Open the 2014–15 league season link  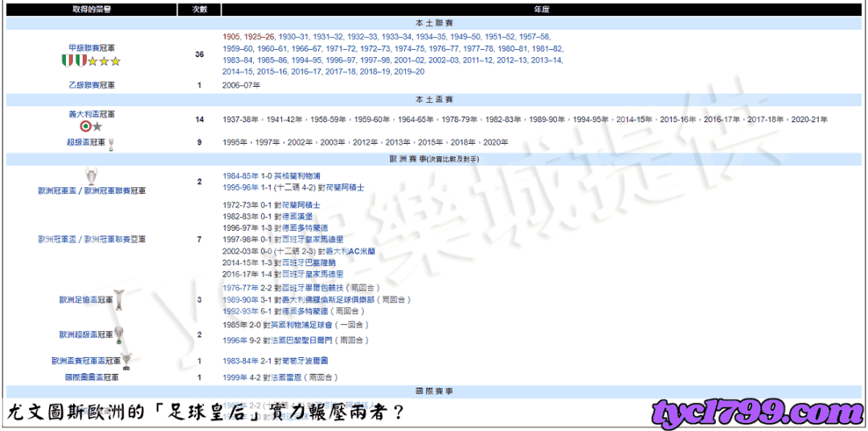(238, 72)
